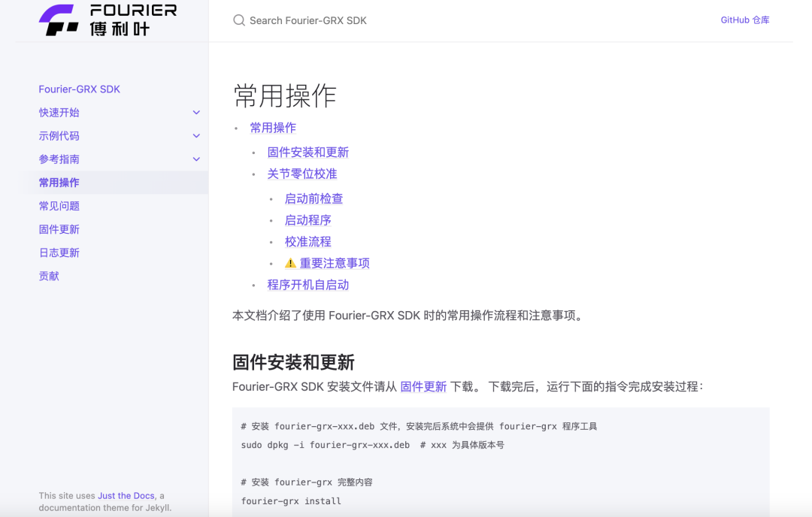
Task: Click the 本文档介绍了 intro paragraph
Action: [x=409, y=315]
